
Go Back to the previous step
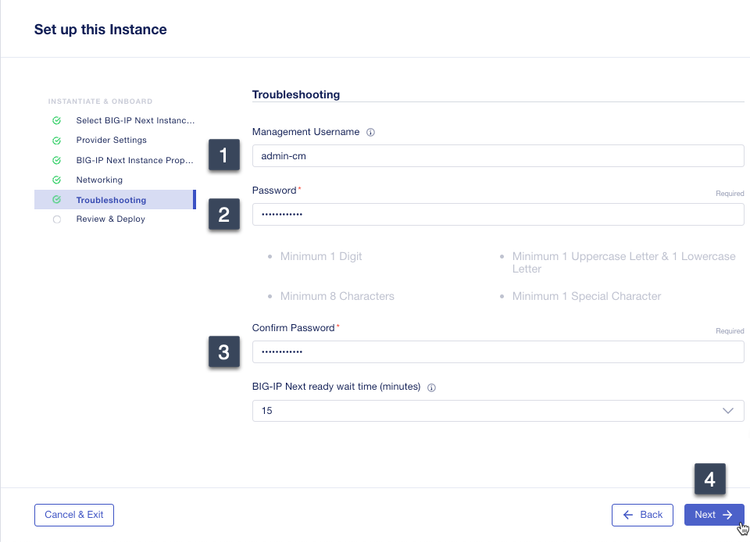tap(642, 515)
